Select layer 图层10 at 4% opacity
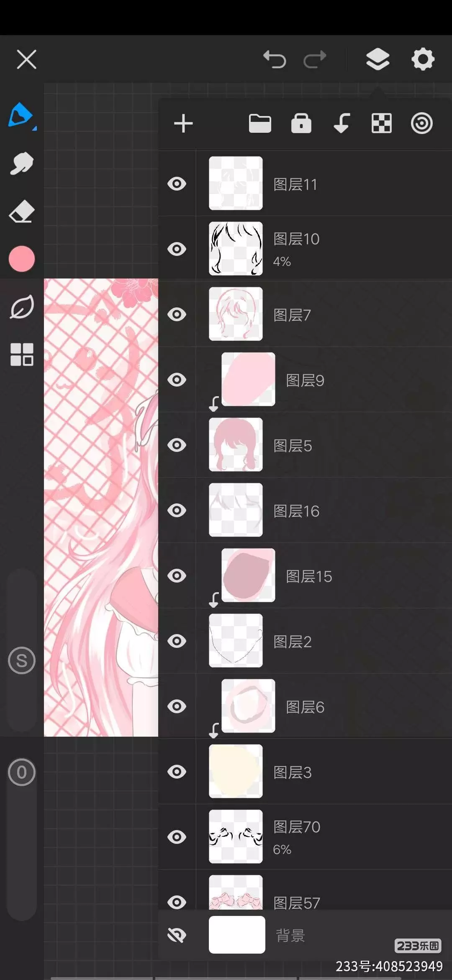Viewport: 452px width, 980px height. [x=305, y=248]
